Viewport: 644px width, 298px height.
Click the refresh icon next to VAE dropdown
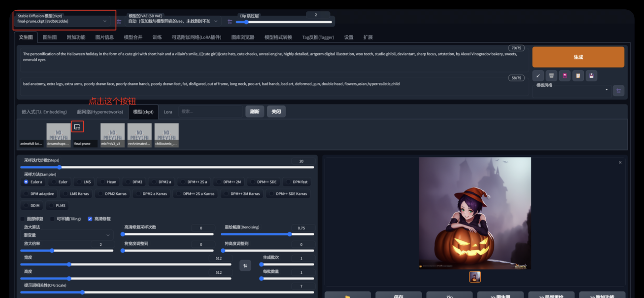coord(230,21)
